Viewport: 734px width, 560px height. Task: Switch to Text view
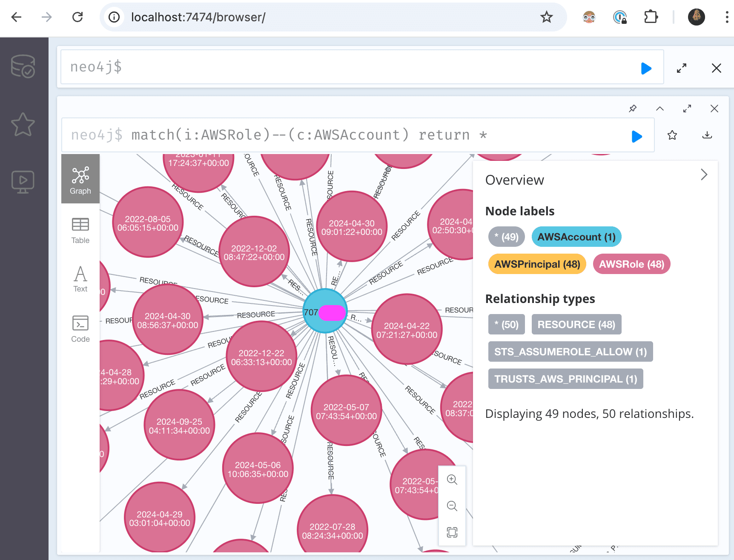[80, 279]
